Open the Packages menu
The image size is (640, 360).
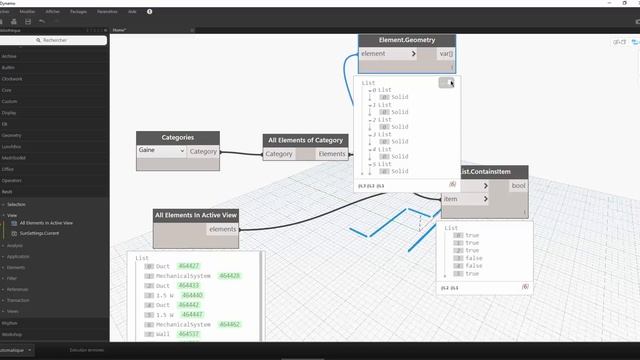click(x=78, y=12)
